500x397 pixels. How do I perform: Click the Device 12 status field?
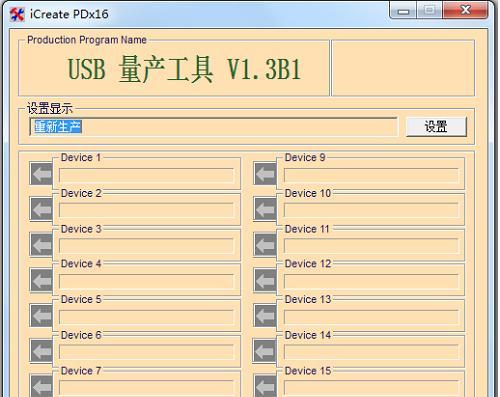[x=371, y=281]
